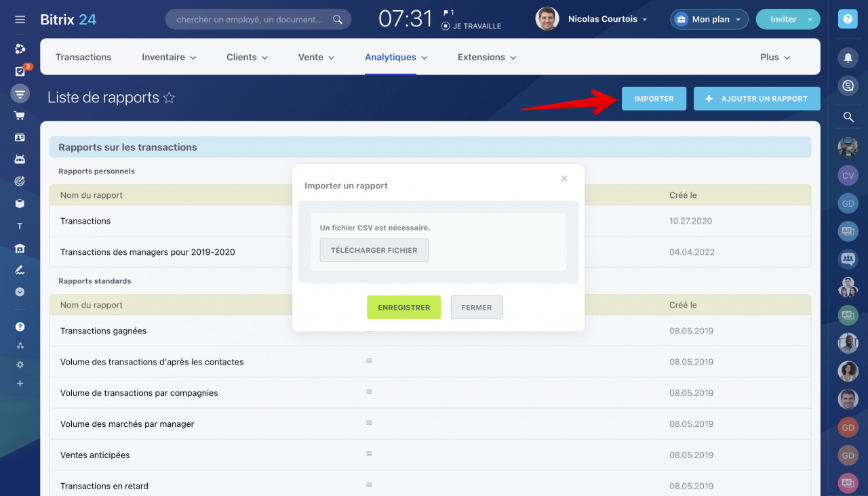Click TÉLÉCHARGER FICHIER in import dialog
The height and width of the screenshot is (496, 868).
(x=374, y=250)
